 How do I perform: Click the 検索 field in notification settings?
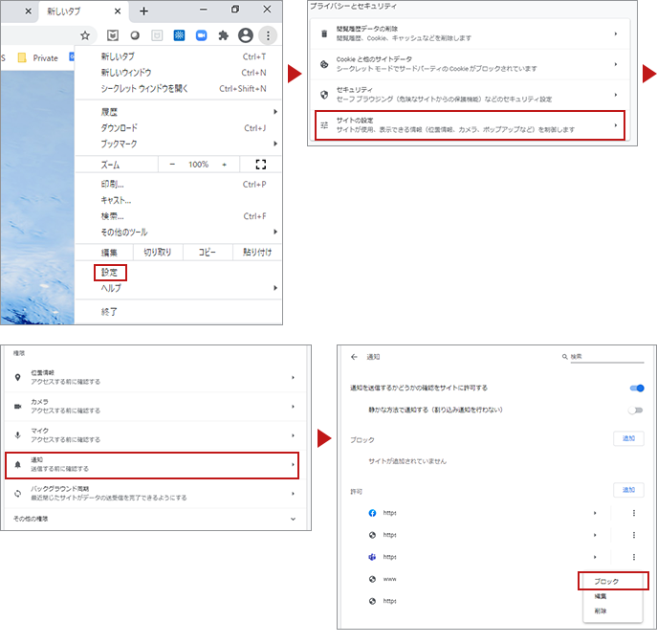(x=605, y=357)
